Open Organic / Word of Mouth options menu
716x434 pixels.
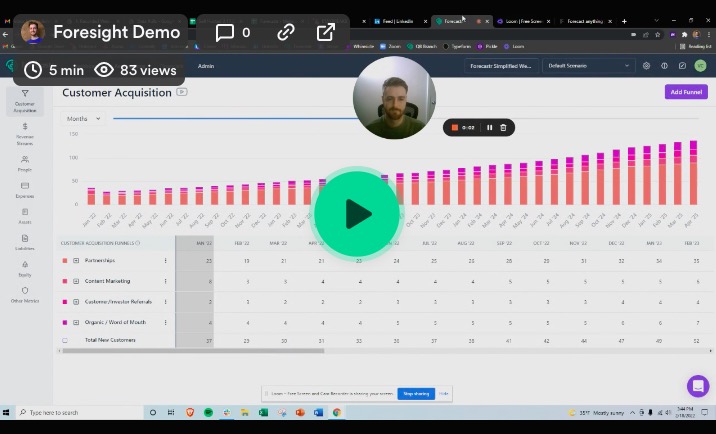pyautogui.click(x=165, y=322)
